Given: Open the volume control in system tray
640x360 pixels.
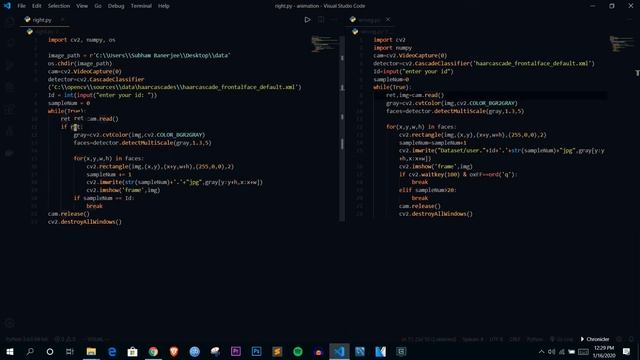Looking at the screenshot, I should pos(551,351).
